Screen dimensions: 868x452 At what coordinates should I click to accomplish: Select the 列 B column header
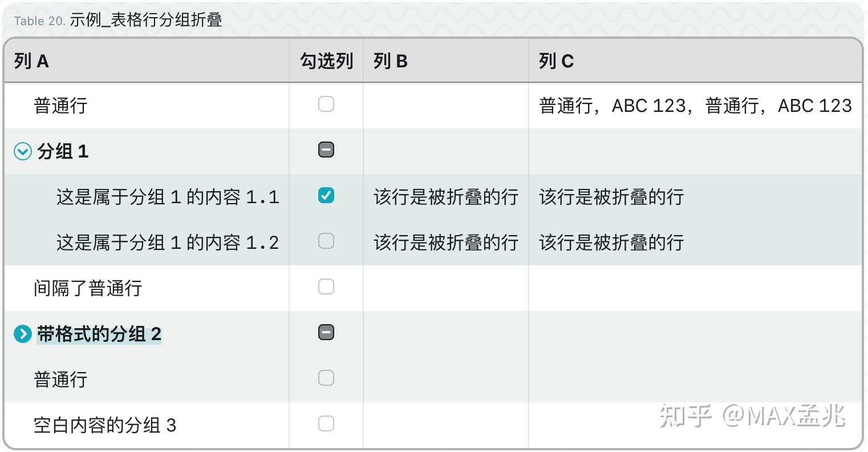tap(446, 61)
